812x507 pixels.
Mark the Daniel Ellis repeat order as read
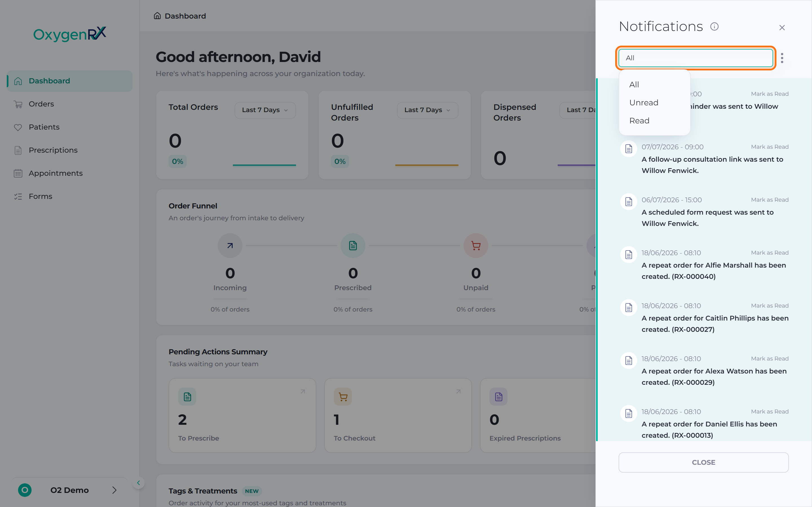(769, 412)
